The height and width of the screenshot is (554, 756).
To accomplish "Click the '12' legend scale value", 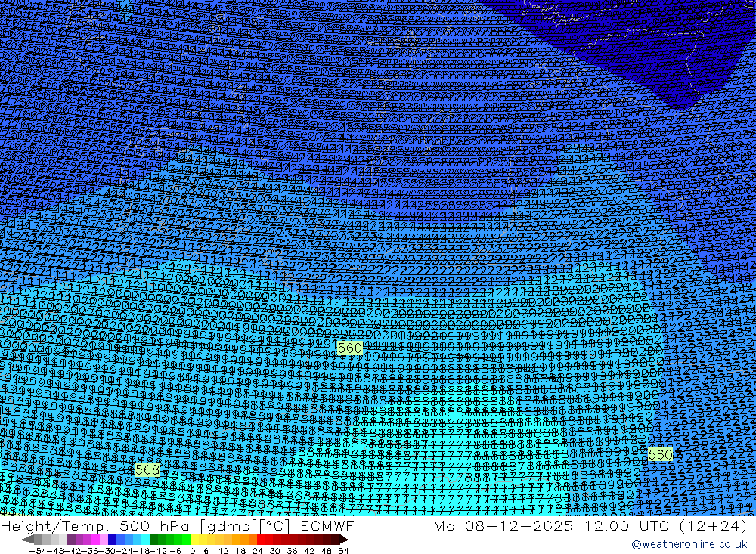I will pos(223,551).
